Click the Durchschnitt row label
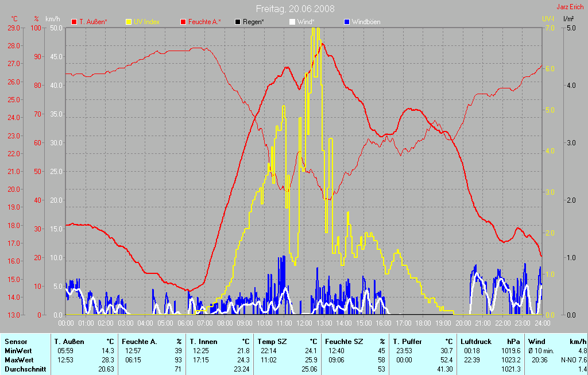 coord(25,369)
